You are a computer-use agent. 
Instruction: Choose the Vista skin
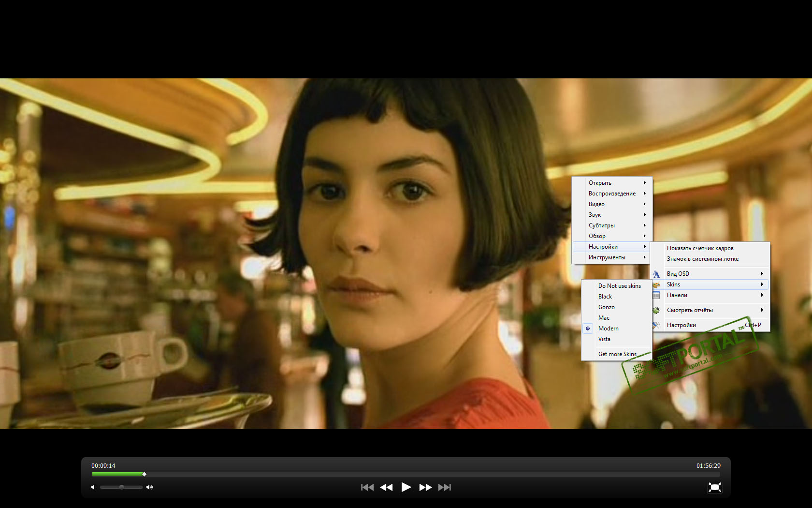pos(617,339)
